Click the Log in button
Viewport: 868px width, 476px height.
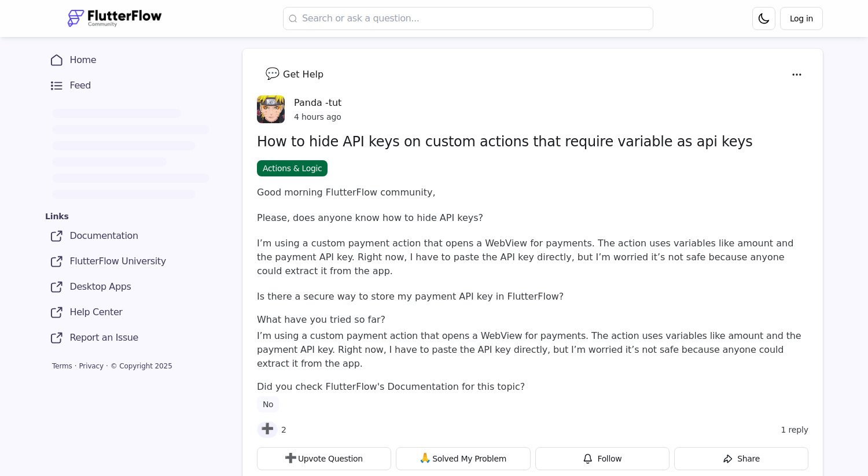point(801,18)
